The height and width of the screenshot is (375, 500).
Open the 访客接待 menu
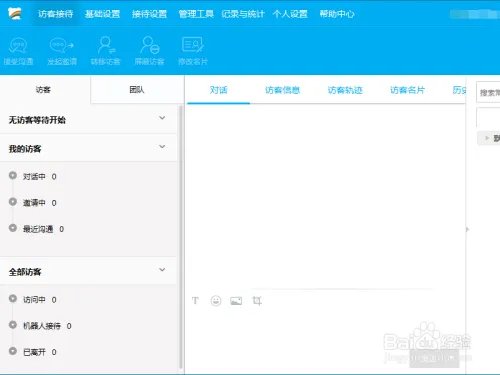(x=55, y=14)
